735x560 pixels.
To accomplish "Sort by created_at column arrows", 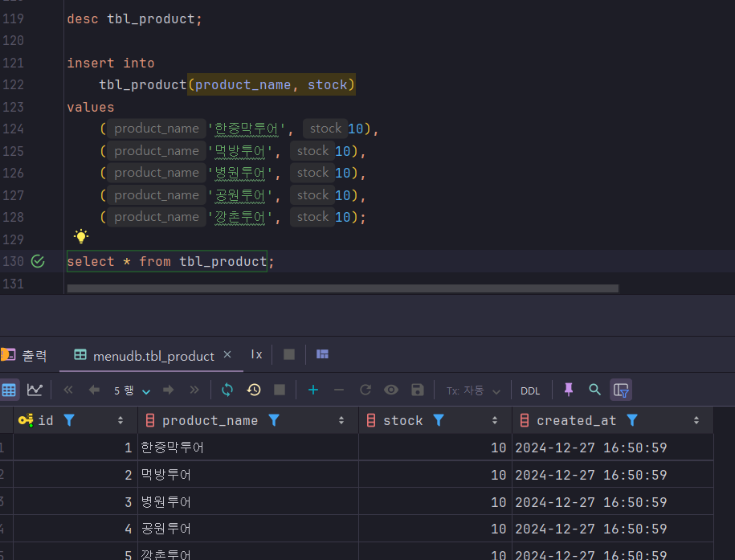I will point(696,421).
